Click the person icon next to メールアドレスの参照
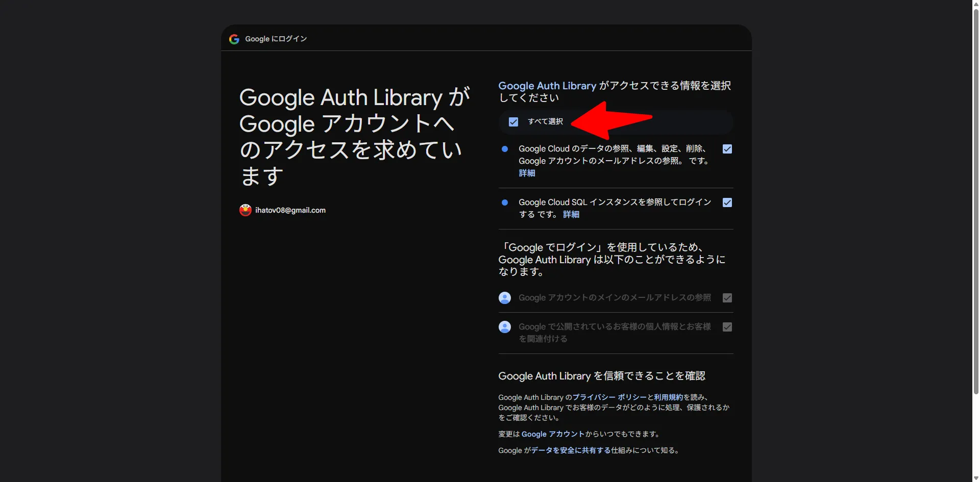This screenshot has width=980, height=482. [x=505, y=297]
